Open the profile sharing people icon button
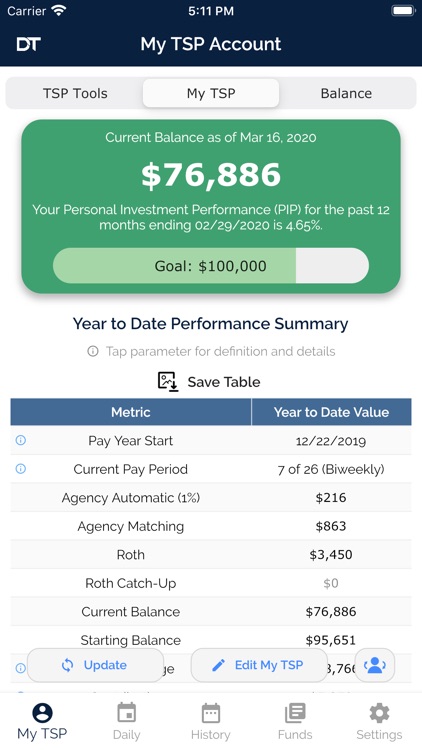 [x=375, y=665]
